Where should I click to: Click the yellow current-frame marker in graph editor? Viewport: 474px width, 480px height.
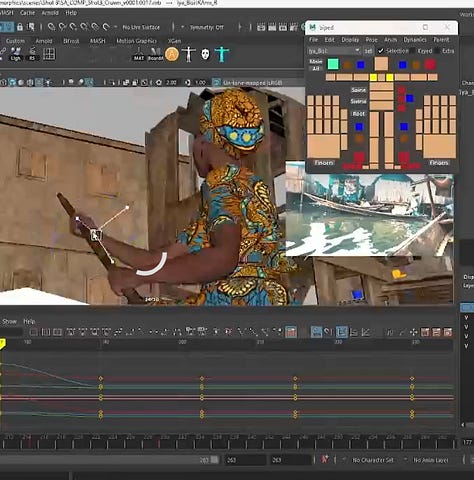(x=2, y=344)
